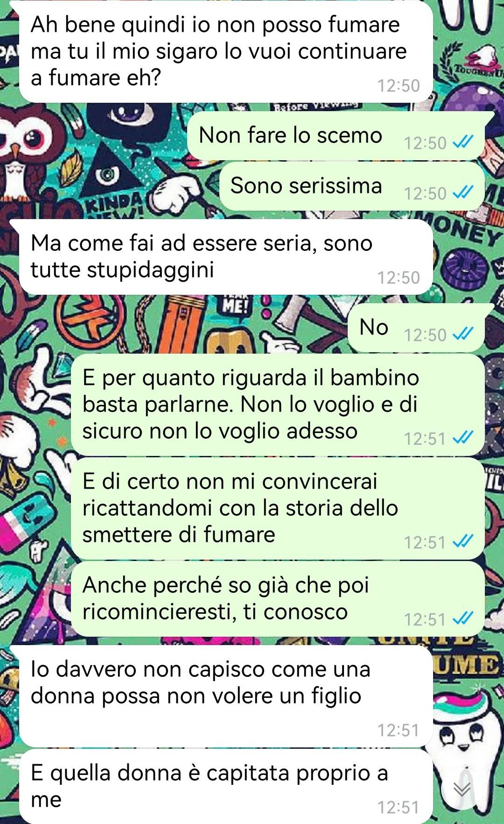
Task: Tap the 'ricattandomi con la storia' message bubble
Action: [x=278, y=508]
